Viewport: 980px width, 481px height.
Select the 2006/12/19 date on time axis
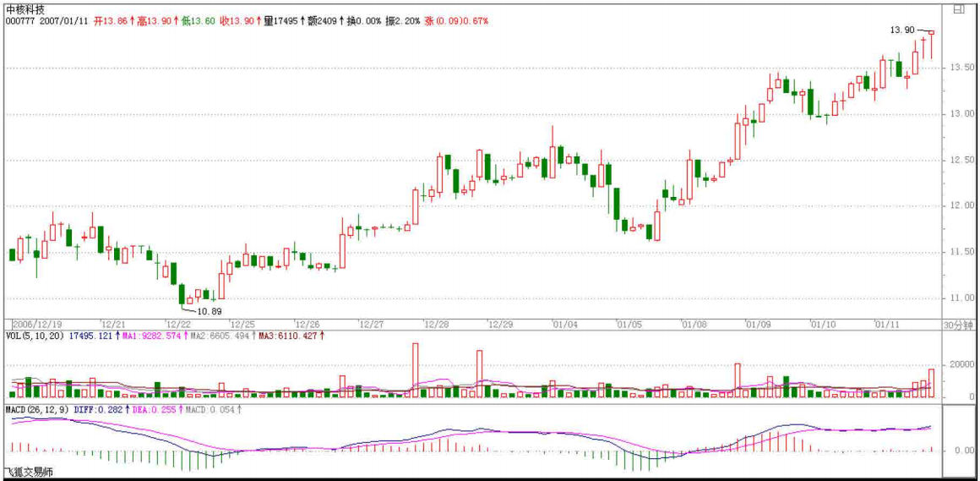click(x=36, y=325)
